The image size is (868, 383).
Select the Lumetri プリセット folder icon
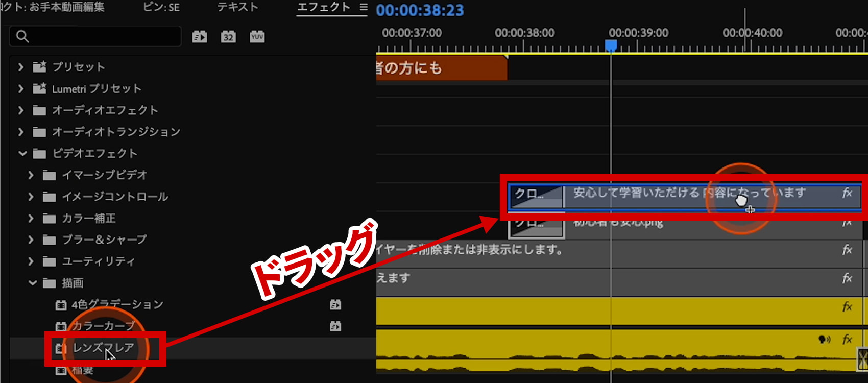click(39, 88)
